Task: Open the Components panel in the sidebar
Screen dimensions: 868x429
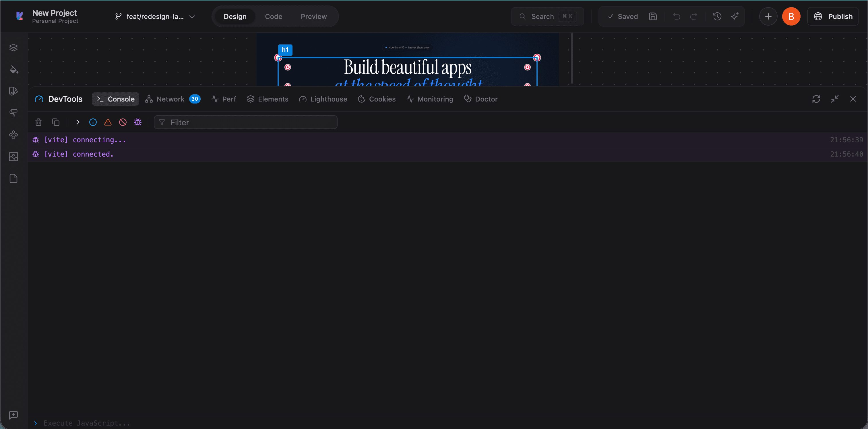Action: point(13,135)
